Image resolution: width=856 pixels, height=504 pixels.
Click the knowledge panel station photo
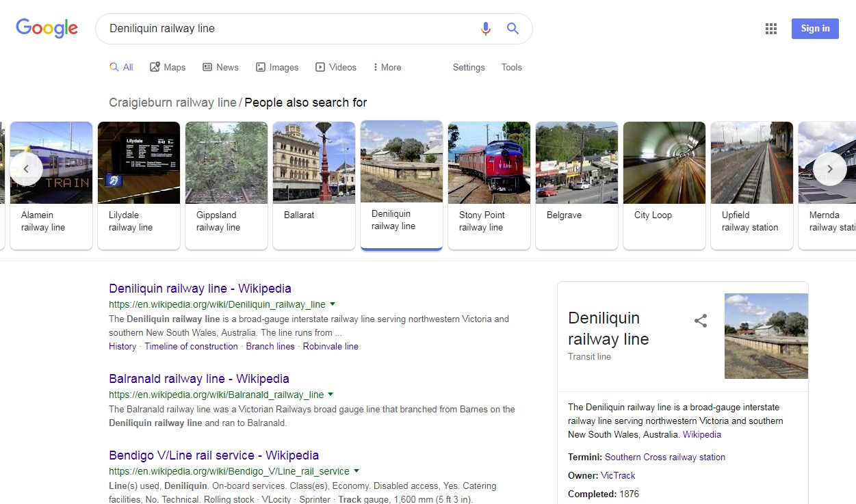pyautogui.click(x=766, y=336)
